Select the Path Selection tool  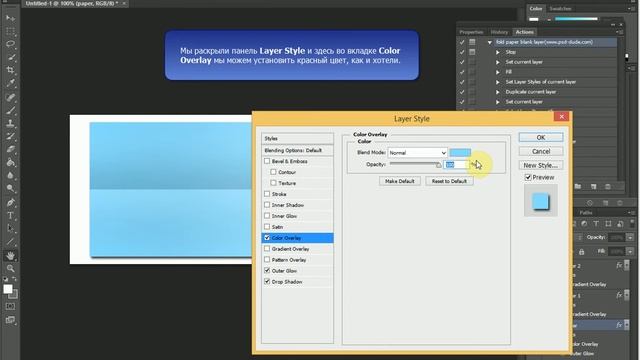tap(10, 229)
